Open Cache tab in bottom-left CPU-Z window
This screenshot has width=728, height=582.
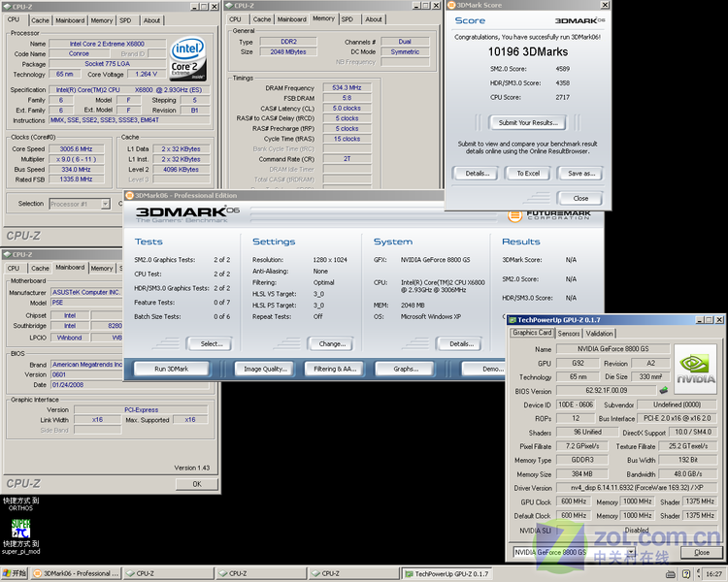pyautogui.click(x=40, y=269)
